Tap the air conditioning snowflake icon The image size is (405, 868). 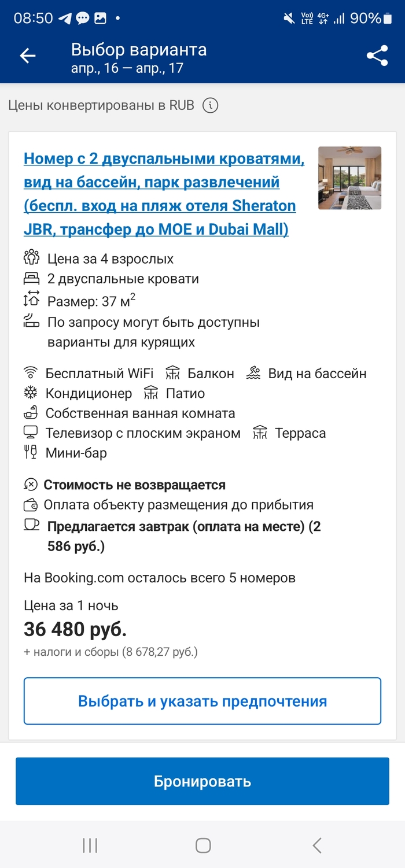[32, 393]
